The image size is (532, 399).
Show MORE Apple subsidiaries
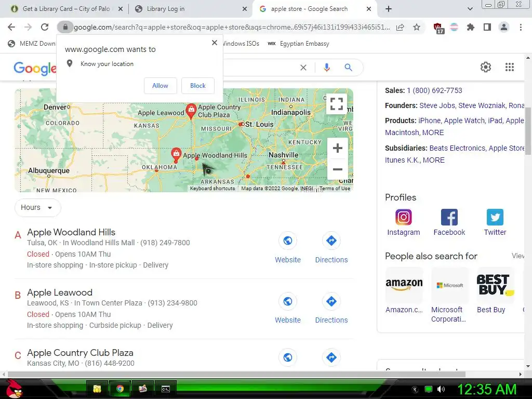(x=434, y=160)
